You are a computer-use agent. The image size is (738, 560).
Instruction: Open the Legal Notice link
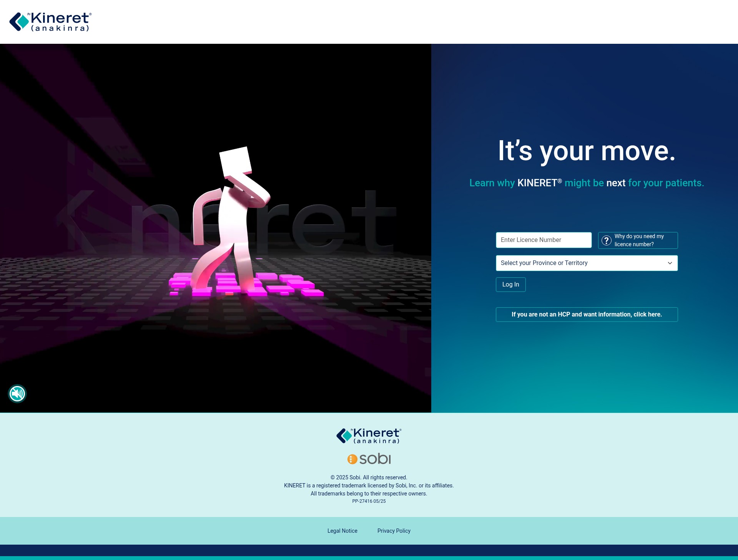(342, 531)
